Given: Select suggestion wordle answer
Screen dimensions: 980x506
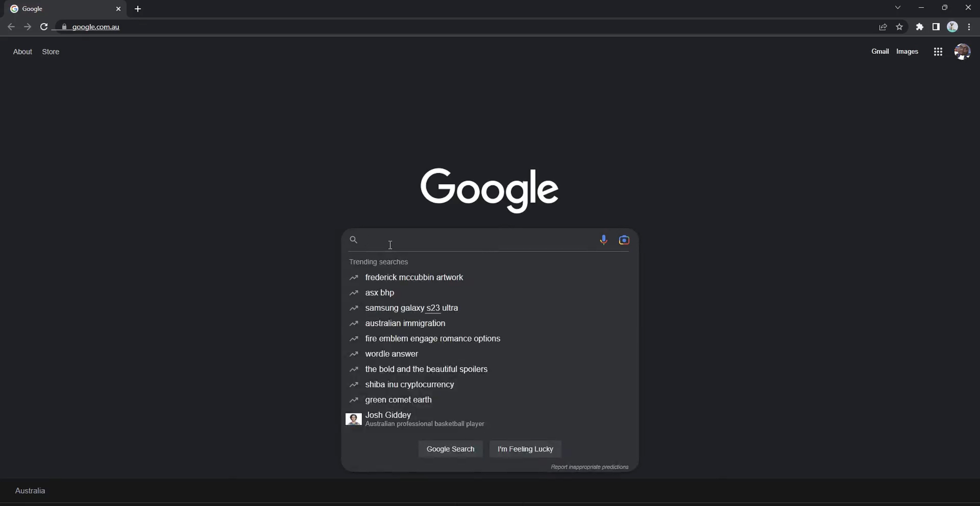Looking at the screenshot, I should click(x=490, y=354).
